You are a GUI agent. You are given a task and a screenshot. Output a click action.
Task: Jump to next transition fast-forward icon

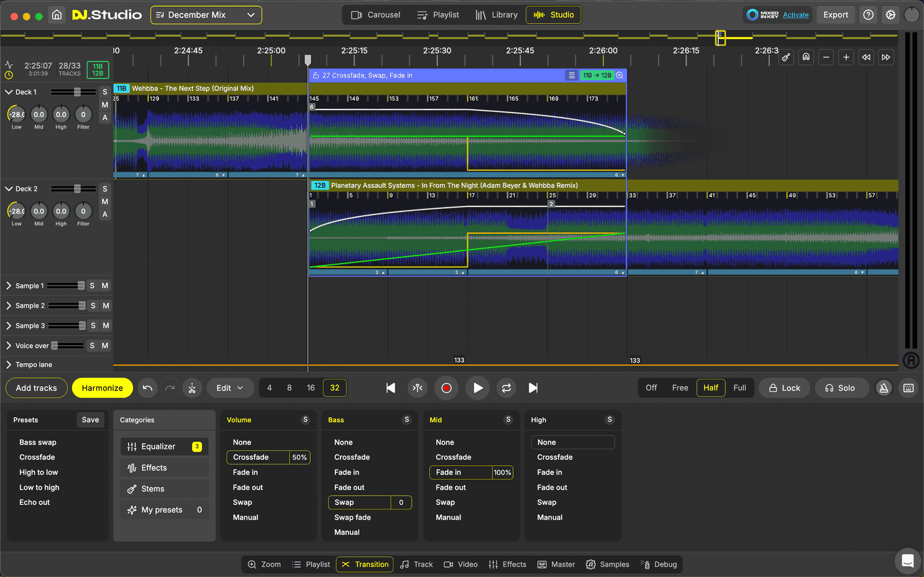point(886,57)
